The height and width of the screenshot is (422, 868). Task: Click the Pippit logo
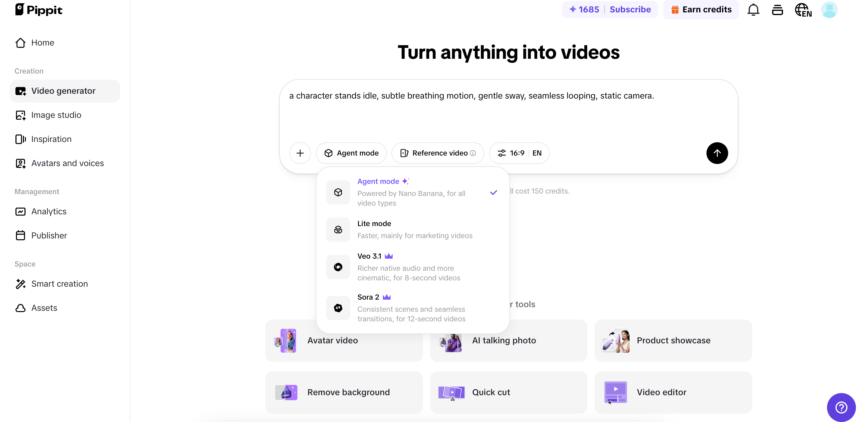coord(38,9)
